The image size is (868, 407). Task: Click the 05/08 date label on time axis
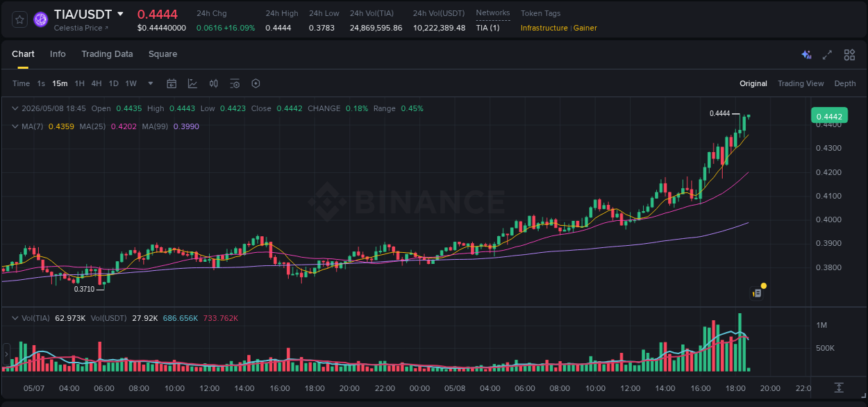455,388
